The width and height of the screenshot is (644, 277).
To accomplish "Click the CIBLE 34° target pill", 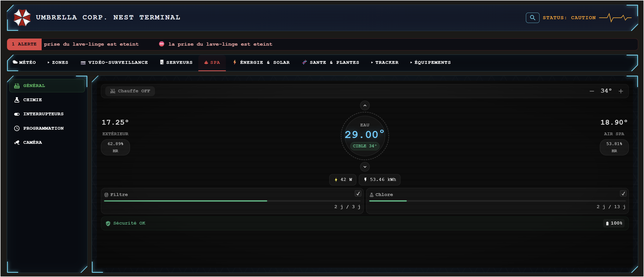I will (365, 146).
